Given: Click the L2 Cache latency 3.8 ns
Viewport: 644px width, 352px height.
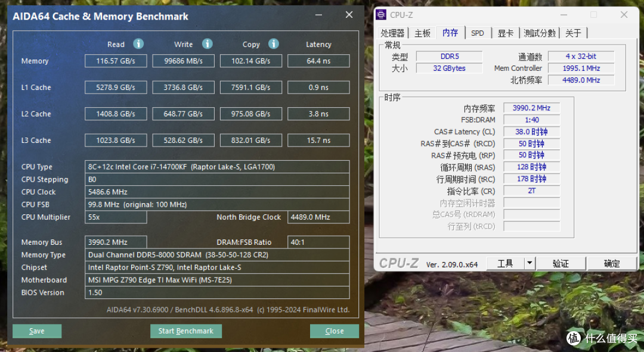Looking at the screenshot, I should tap(318, 114).
